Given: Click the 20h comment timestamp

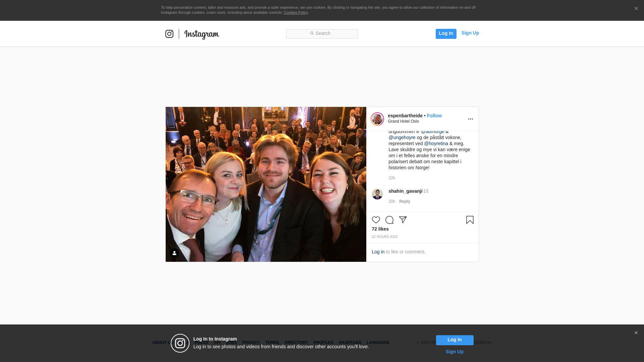Looking at the screenshot, I should point(392,201).
